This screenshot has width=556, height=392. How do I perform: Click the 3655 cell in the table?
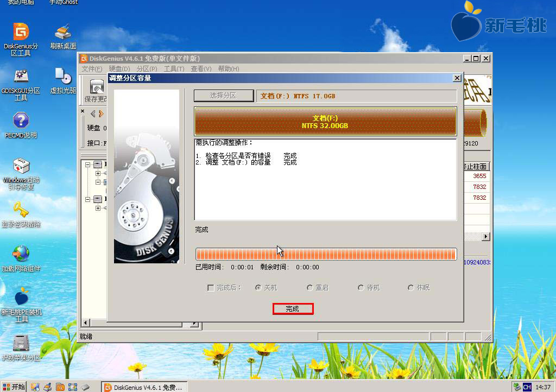pyautogui.click(x=479, y=176)
